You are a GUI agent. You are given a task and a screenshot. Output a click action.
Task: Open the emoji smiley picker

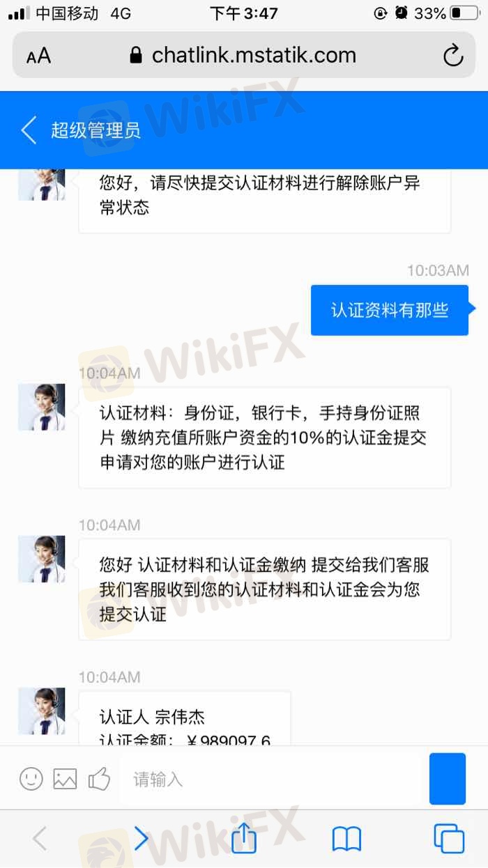coord(31,778)
